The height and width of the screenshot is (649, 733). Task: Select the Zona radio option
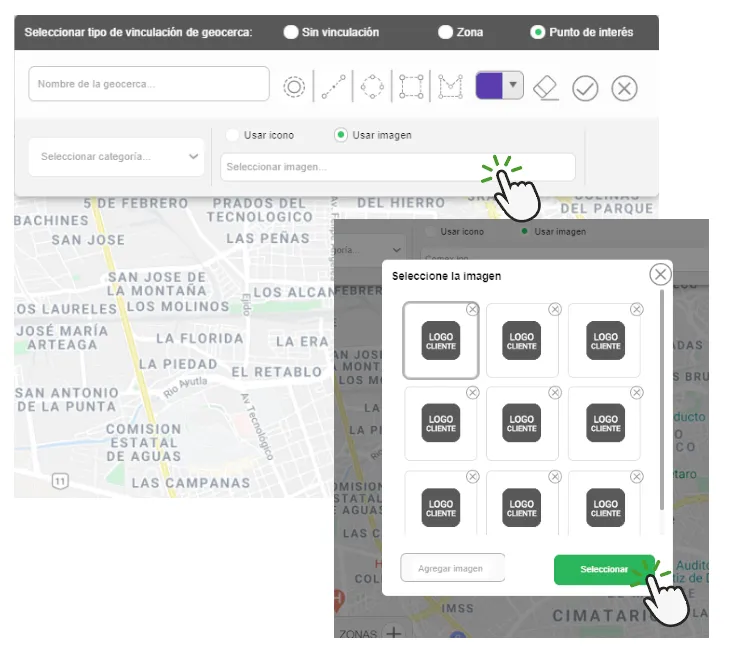click(x=445, y=32)
